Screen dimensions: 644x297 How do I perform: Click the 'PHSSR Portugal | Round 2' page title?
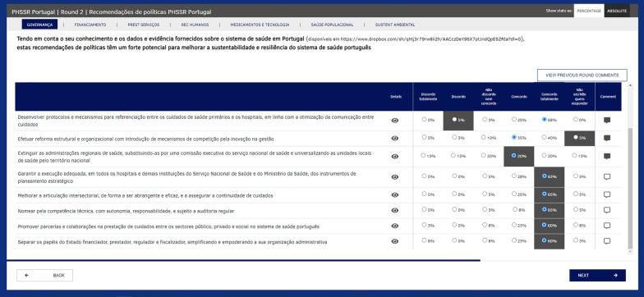point(112,11)
